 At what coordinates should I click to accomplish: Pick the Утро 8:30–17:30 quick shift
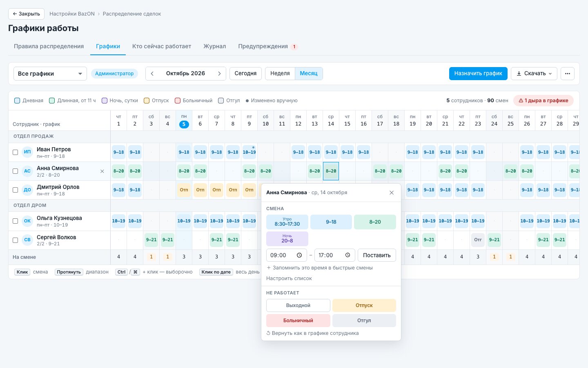coord(287,222)
